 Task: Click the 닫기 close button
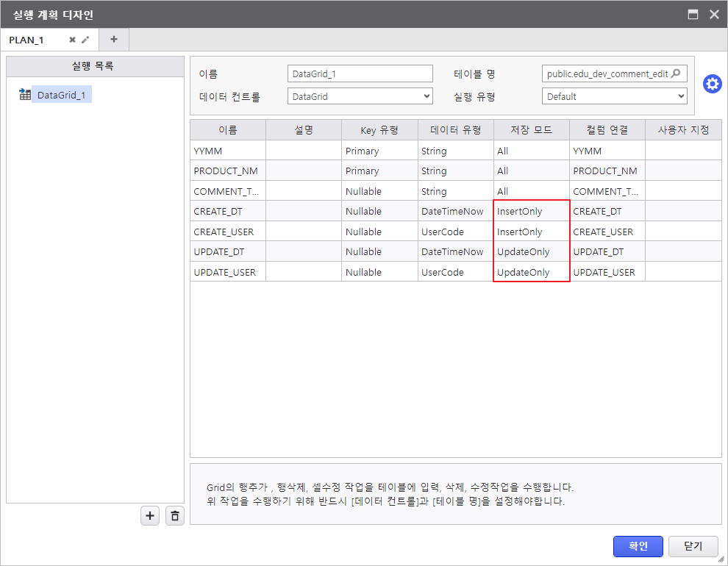point(693,546)
